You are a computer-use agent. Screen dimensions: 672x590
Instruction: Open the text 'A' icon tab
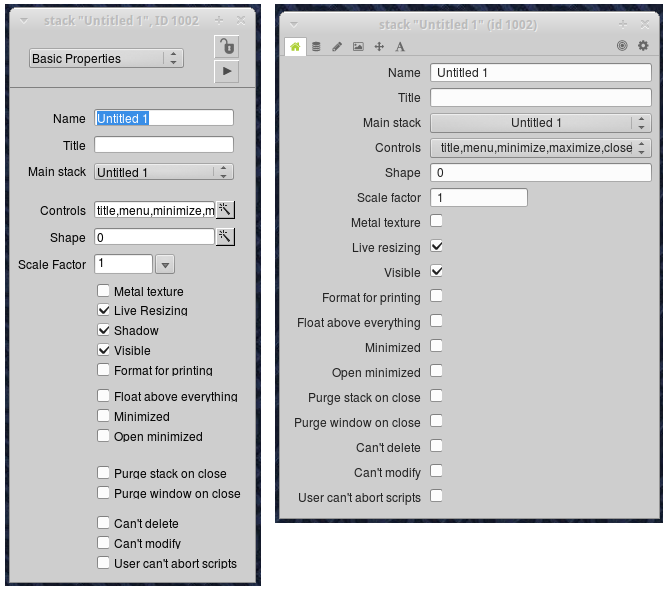pyautogui.click(x=400, y=46)
